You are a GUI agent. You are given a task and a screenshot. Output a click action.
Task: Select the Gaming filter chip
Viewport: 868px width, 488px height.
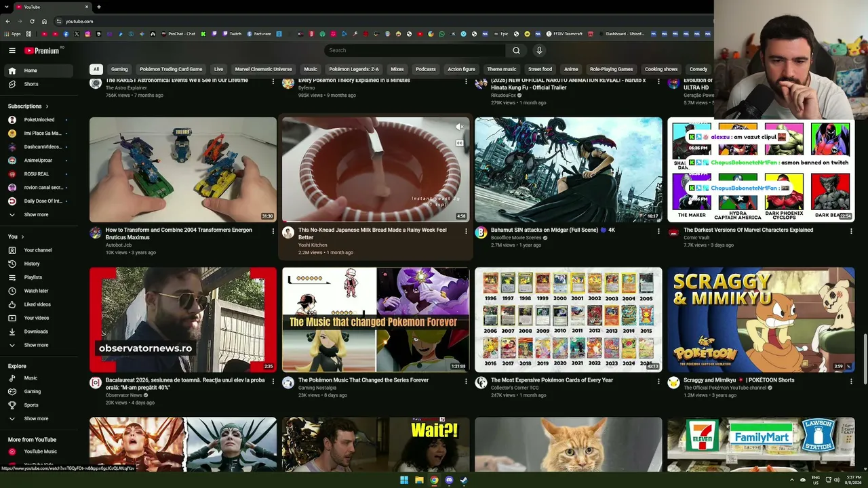(119, 69)
